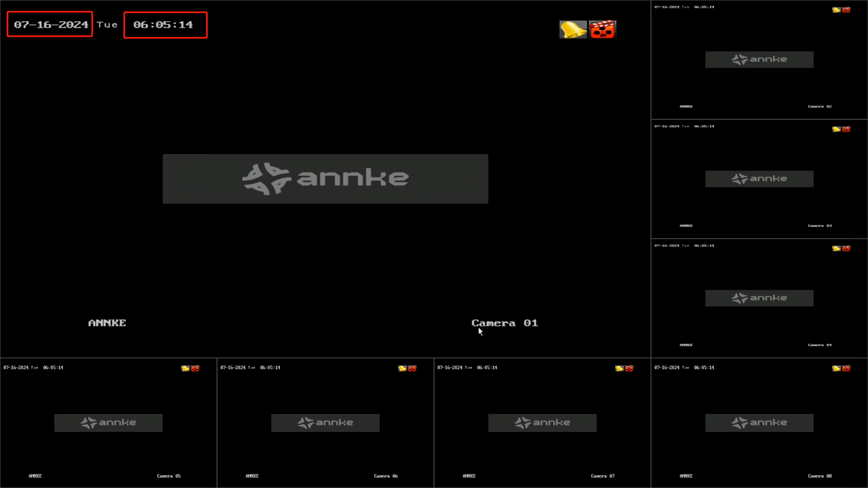Click the red recording icon on Camera 08
Screen dimensions: 868x488
click(x=846, y=368)
